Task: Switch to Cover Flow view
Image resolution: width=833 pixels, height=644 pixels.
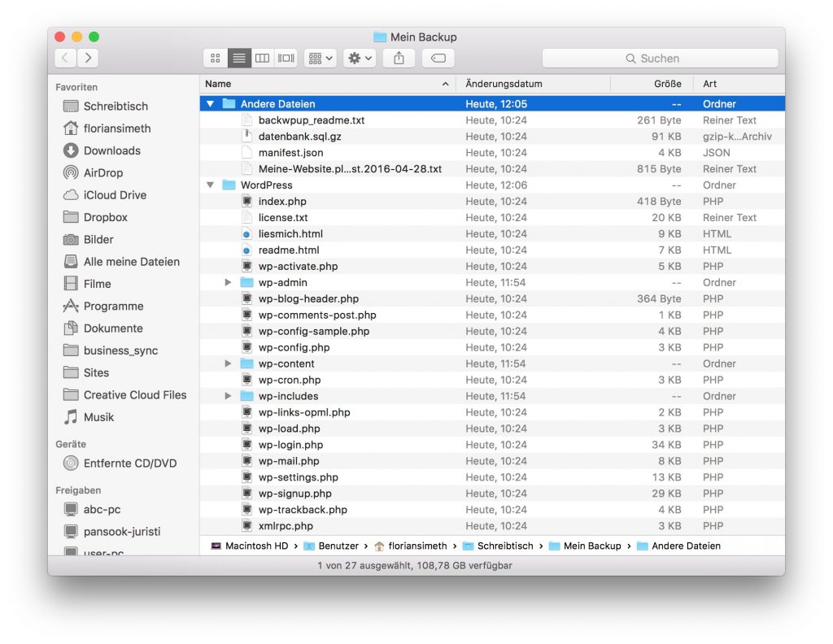Action: coord(286,58)
